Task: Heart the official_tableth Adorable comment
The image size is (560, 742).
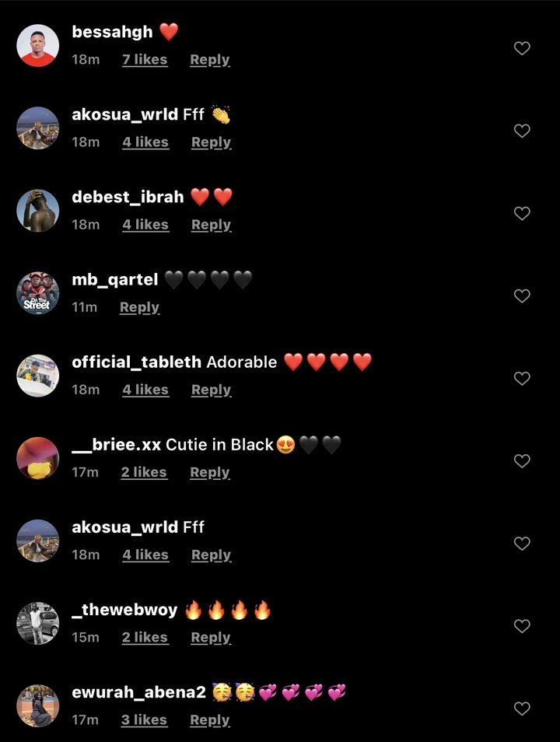Action: [522, 378]
